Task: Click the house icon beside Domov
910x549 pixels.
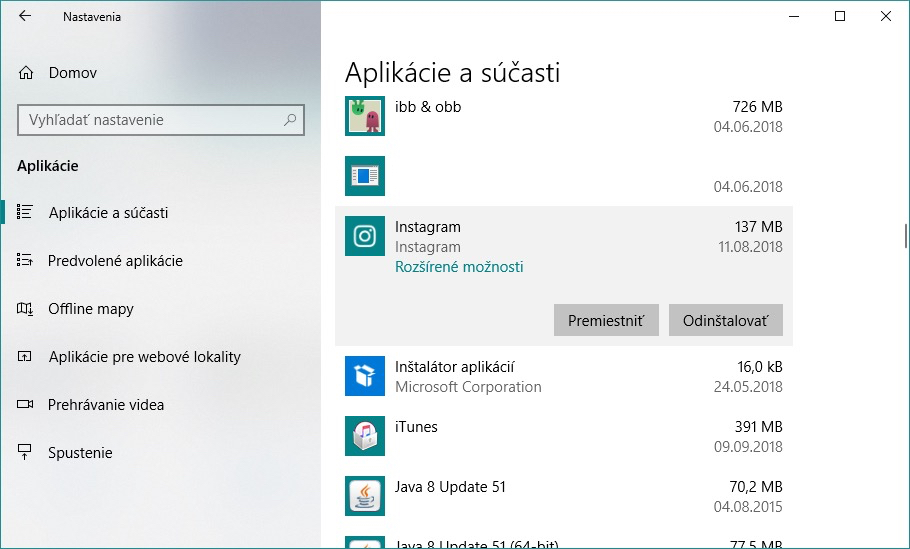Action: [26, 73]
